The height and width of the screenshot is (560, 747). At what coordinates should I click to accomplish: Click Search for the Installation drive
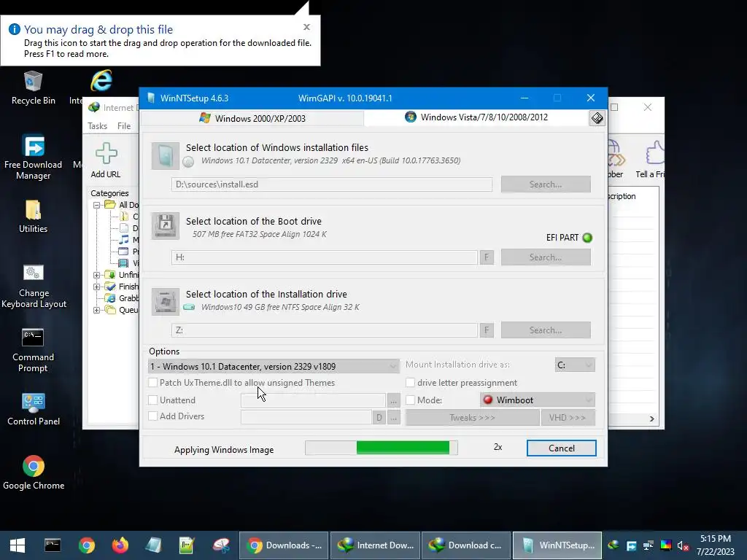[x=546, y=330]
